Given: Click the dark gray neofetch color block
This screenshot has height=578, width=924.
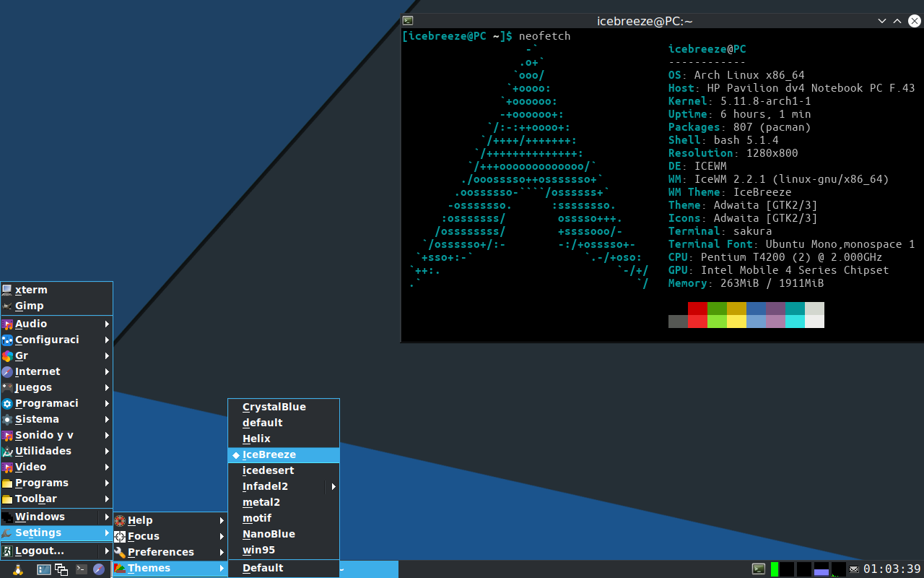Looking at the screenshot, I should (678, 322).
